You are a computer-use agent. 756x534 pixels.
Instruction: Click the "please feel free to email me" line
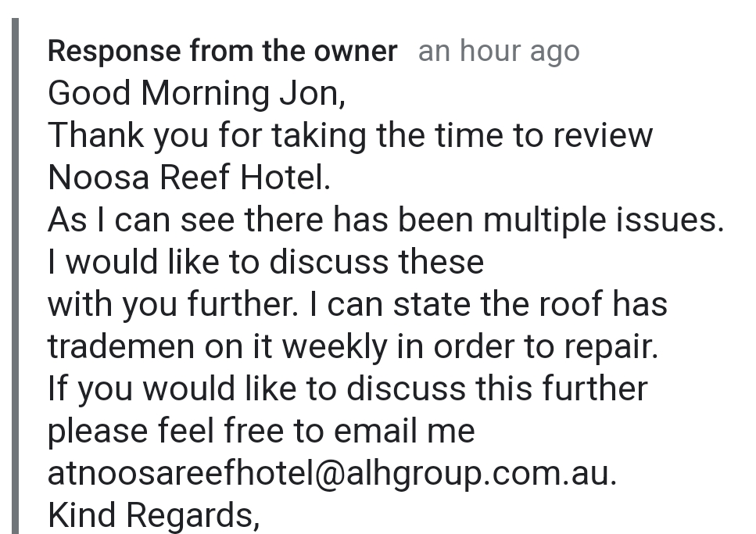point(261,432)
